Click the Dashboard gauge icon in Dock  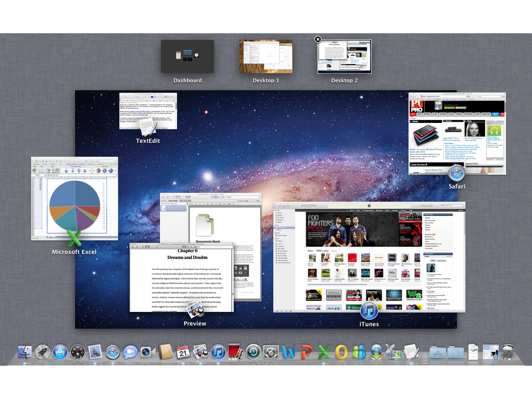(78, 352)
